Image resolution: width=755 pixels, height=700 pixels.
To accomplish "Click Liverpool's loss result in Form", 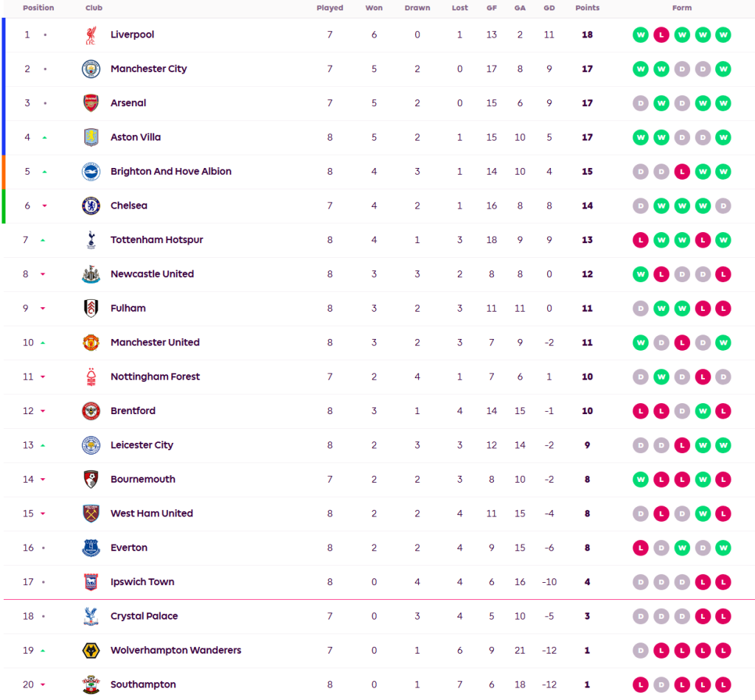I will [661, 35].
